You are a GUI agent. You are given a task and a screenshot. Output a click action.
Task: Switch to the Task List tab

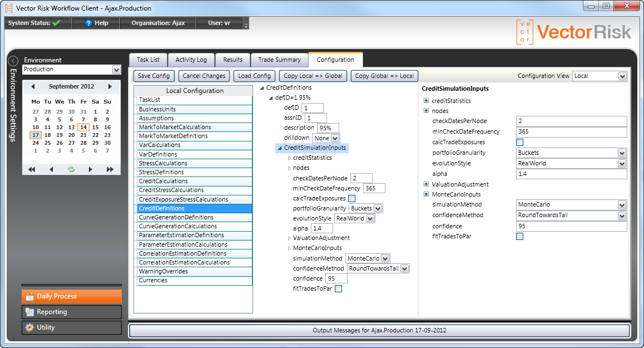click(x=148, y=60)
